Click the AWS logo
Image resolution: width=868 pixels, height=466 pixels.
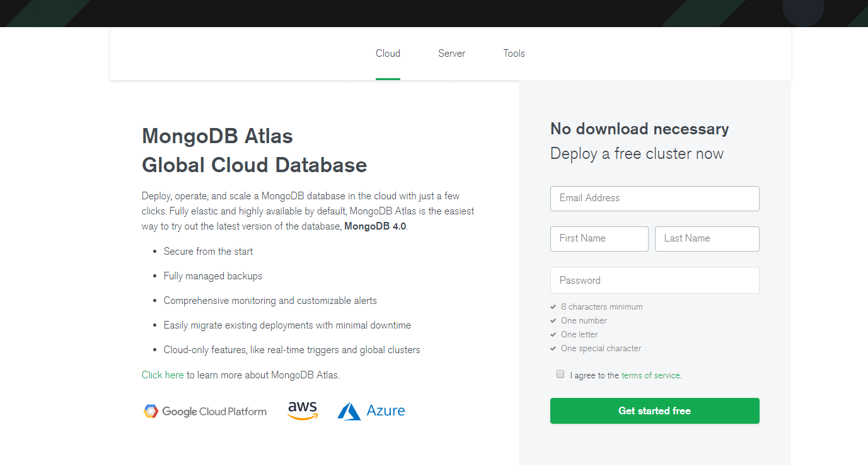pos(303,411)
